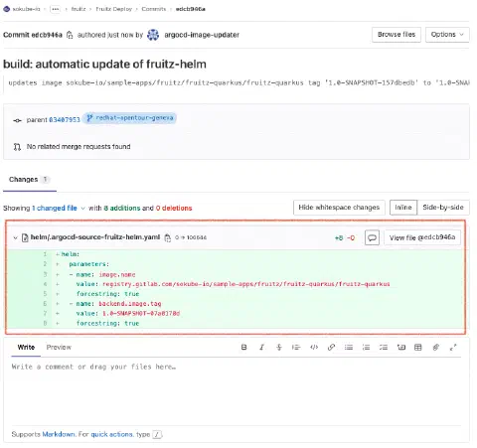This screenshot has height=448, width=477.
Task: Apply strikethrough formatting in comment editor
Action: point(279,347)
